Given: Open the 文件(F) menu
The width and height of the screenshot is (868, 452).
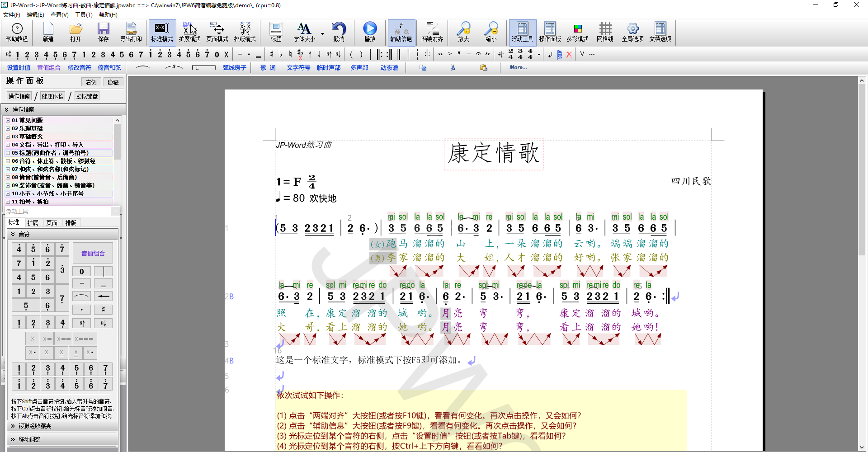Looking at the screenshot, I should click(12, 14).
